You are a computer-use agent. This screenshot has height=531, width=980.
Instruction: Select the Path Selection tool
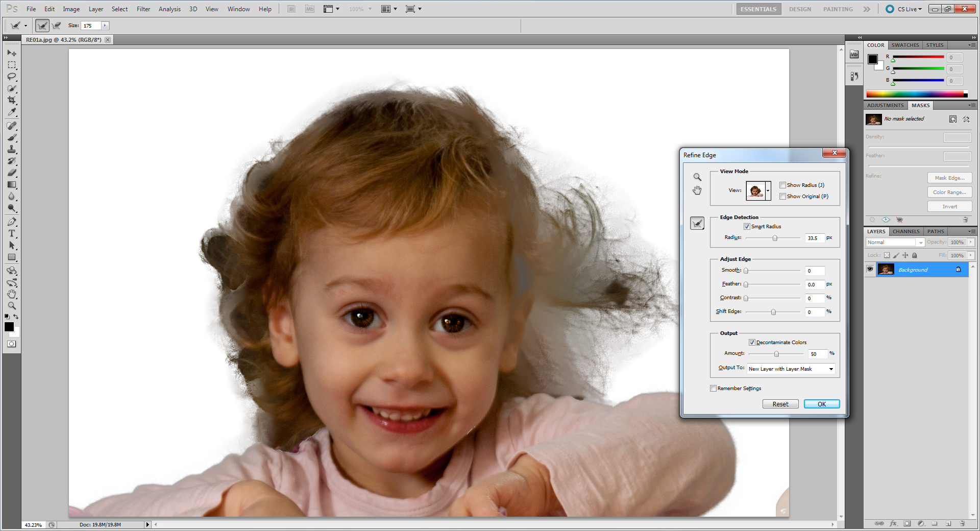tap(12, 245)
